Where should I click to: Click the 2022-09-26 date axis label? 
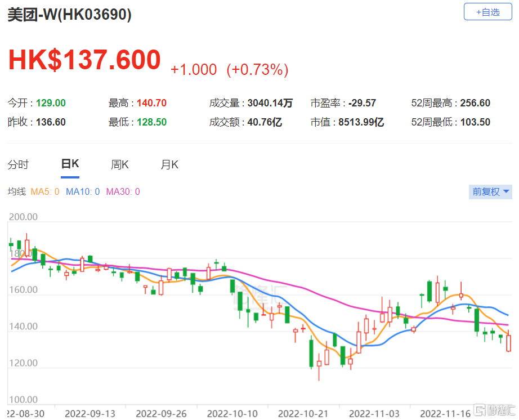[161, 414]
